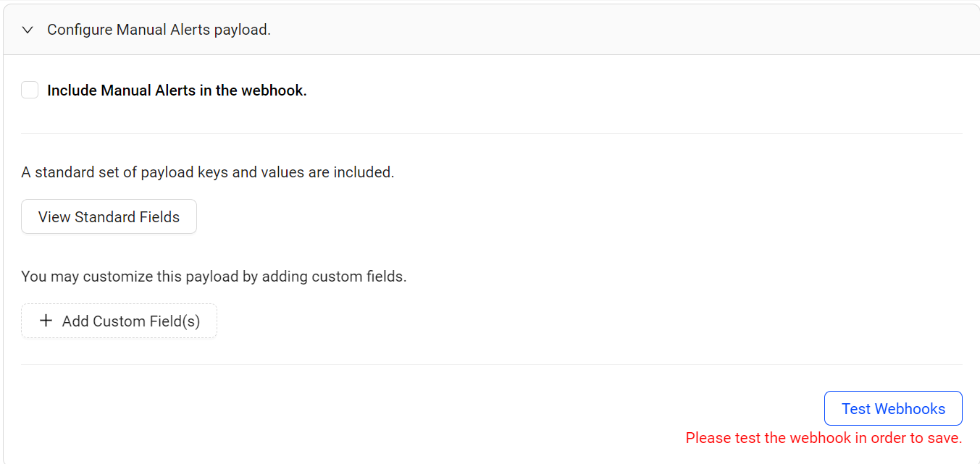Open View Standard Fields
This screenshot has width=980, height=464.
(x=109, y=217)
